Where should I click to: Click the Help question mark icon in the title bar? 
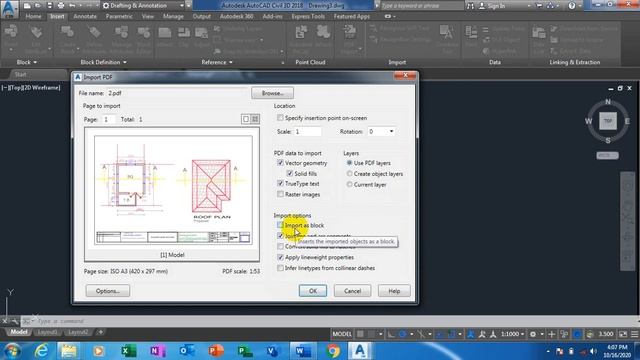click(571, 6)
